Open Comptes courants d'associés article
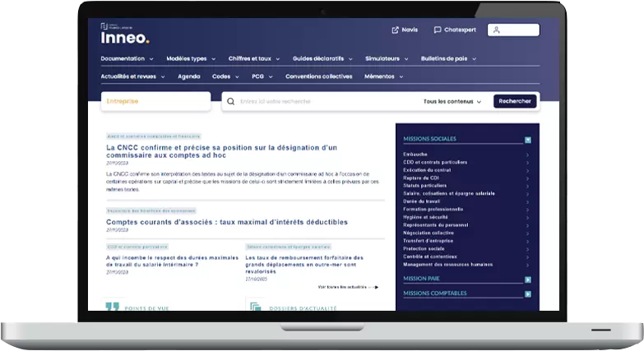Image resolution: width=644 pixels, height=351 pixels. [x=227, y=222]
